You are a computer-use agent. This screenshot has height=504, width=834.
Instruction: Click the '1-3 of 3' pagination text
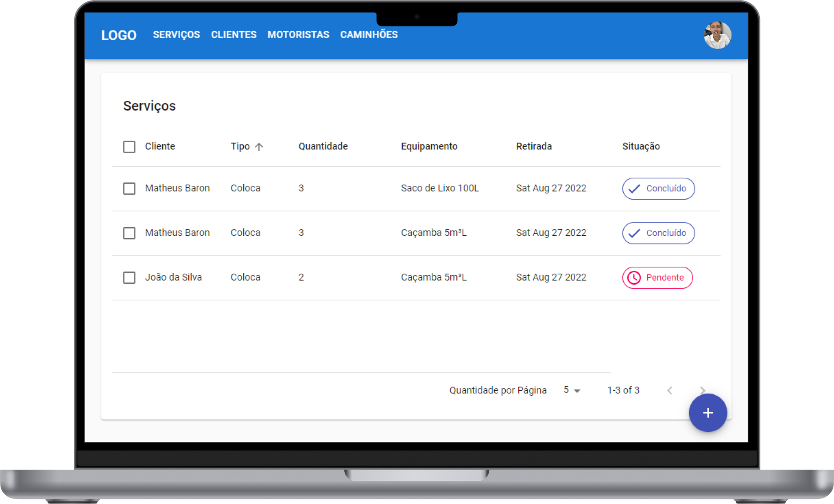(623, 390)
